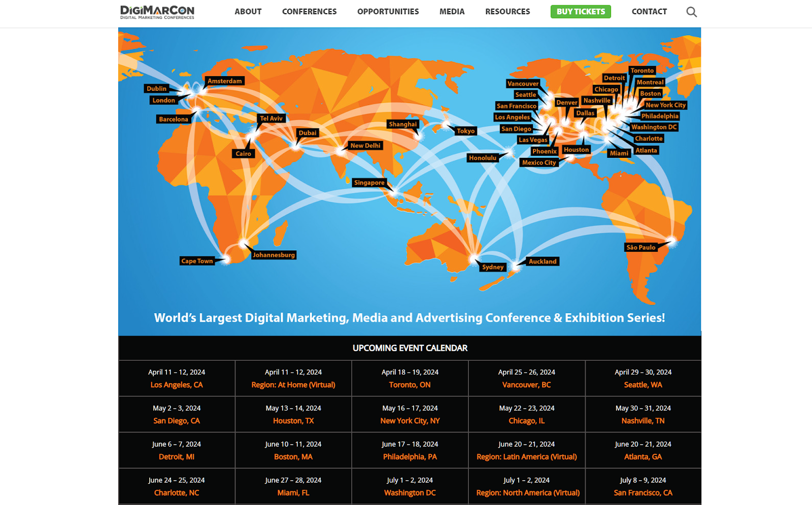The width and height of the screenshot is (812, 505).
Task: Open the Conferences menu
Action: point(309,12)
